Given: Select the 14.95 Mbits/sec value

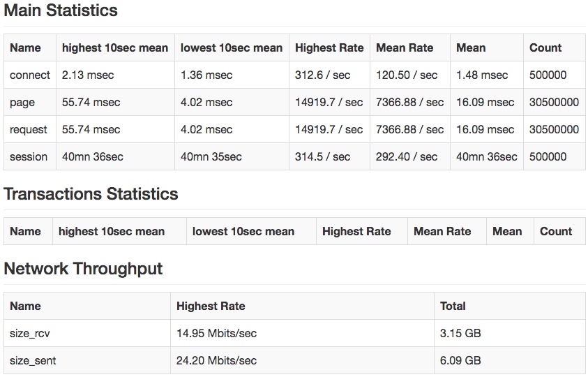Looking at the screenshot, I should click(216, 334).
